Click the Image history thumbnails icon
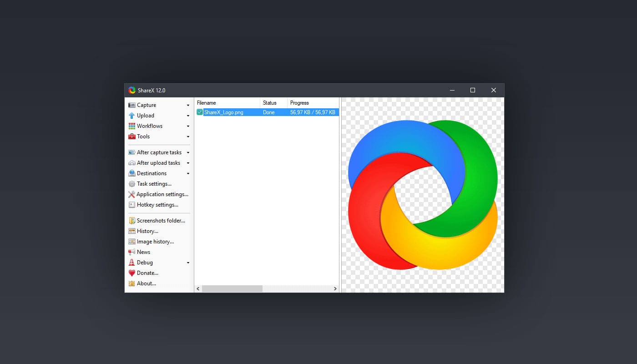Viewport: 637px width, 364px height. (x=132, y=242)
